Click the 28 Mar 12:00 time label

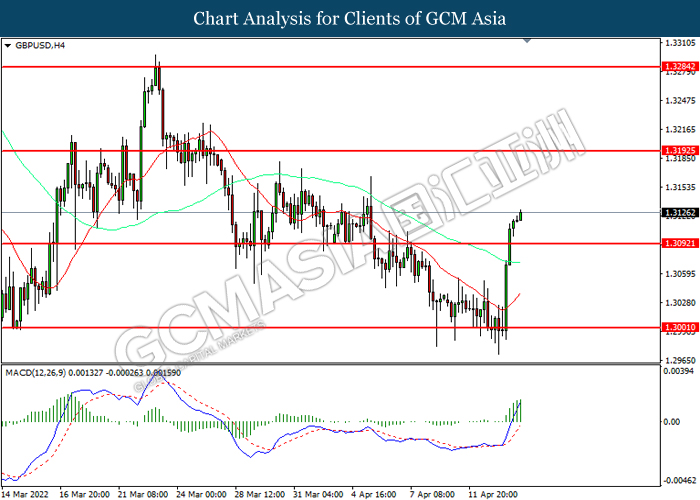click(260, 495)
